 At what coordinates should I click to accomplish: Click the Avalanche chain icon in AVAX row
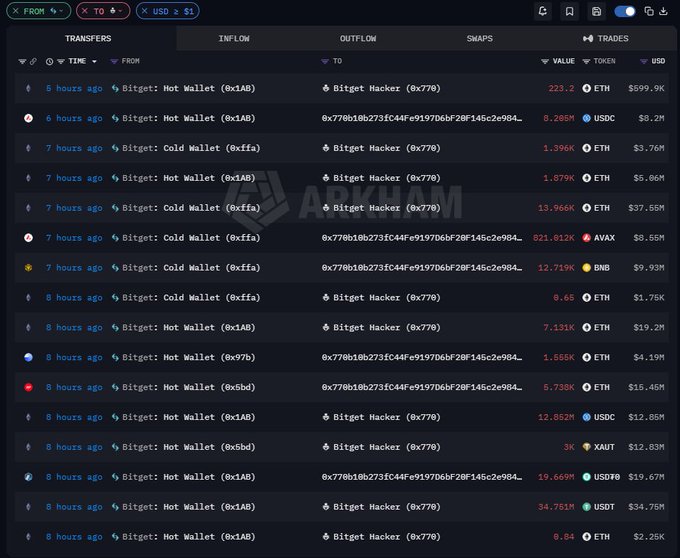point(28,238)
